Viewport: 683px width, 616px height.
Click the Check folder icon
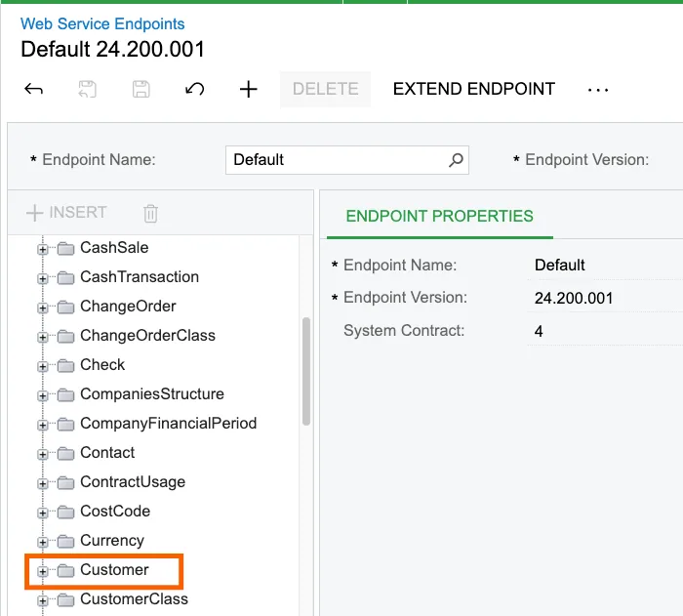[65, 366]
